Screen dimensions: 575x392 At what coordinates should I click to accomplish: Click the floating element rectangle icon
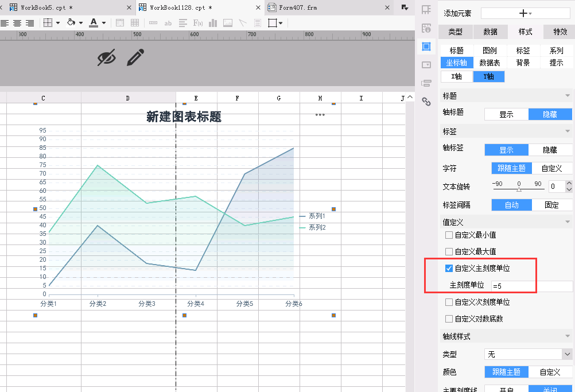273,23
